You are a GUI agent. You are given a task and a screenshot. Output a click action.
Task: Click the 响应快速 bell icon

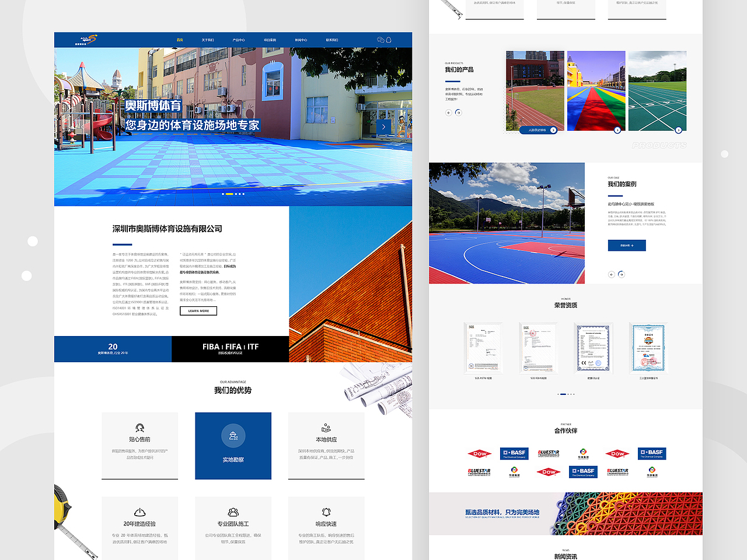tap(326, 512)
